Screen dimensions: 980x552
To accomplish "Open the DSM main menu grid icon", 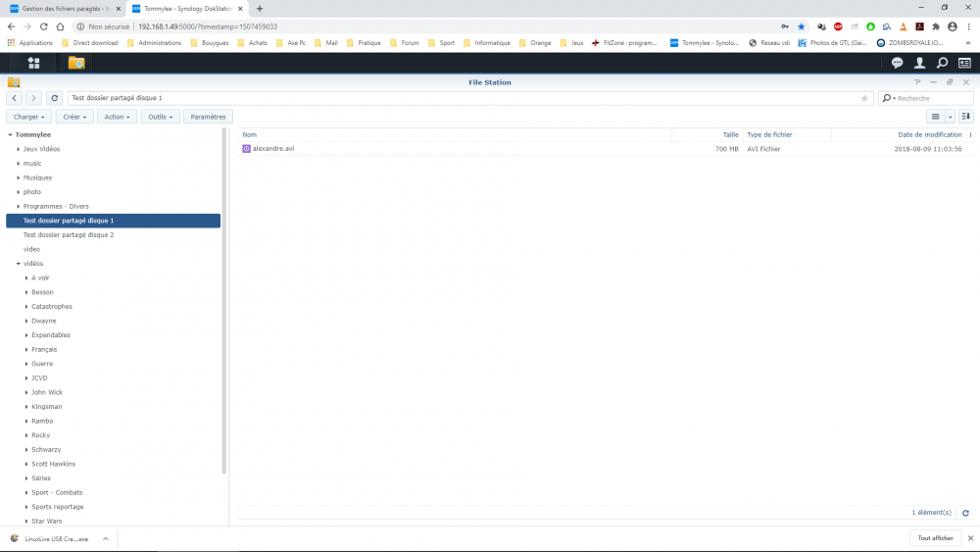I will coord(33,63).
